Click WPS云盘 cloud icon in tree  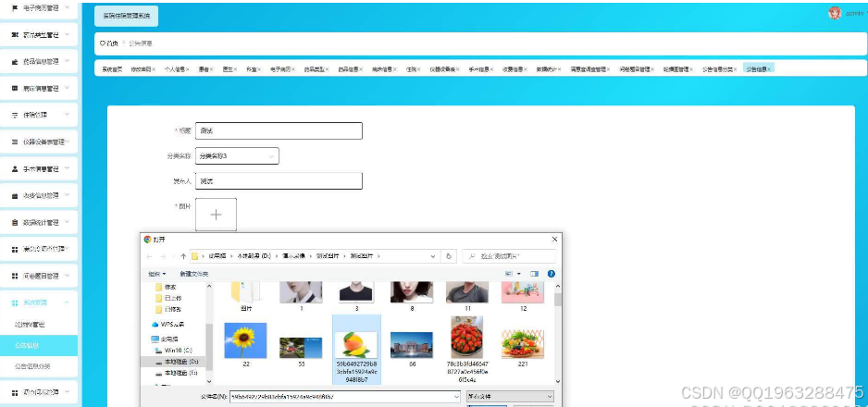(155, 325)
